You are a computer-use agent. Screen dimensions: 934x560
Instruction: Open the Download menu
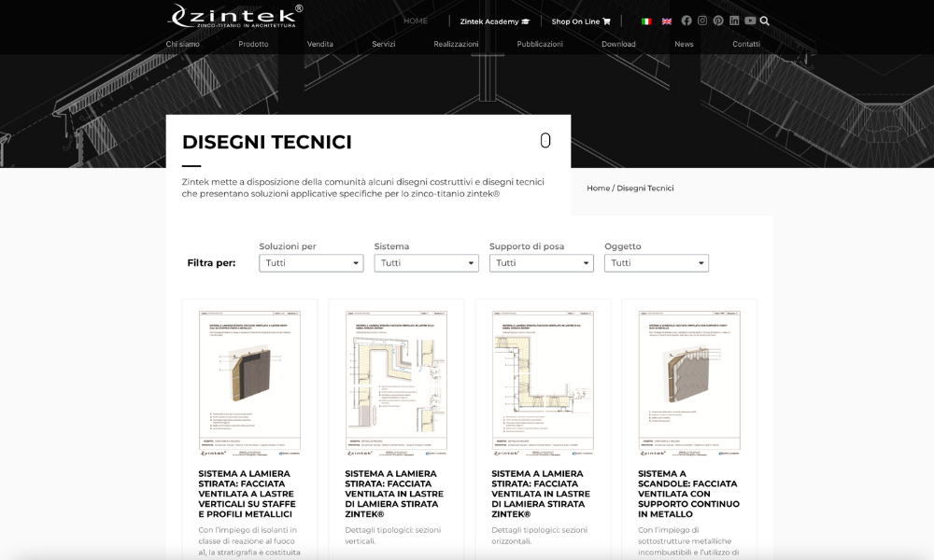(618, 44)
